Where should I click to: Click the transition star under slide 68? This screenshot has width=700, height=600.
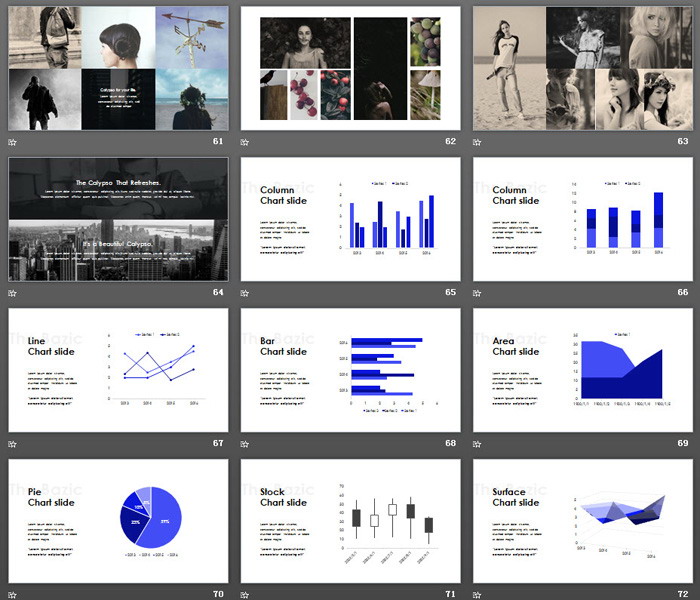tap(245, 444)
